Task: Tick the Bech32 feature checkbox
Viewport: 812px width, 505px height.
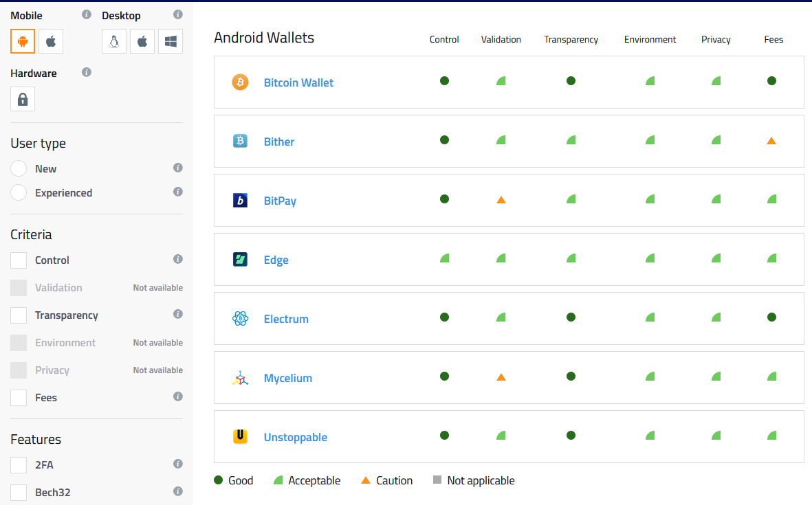Action: [19, 492]
